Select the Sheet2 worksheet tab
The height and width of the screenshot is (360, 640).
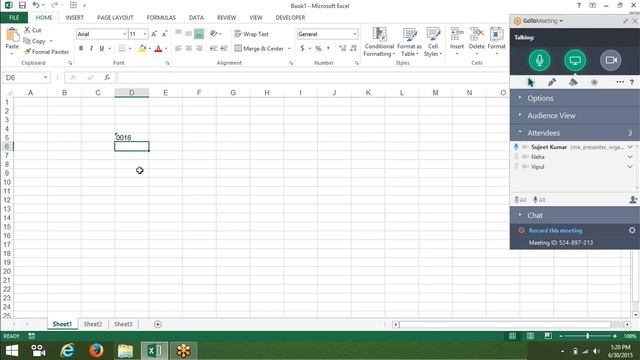click(93, 324)
